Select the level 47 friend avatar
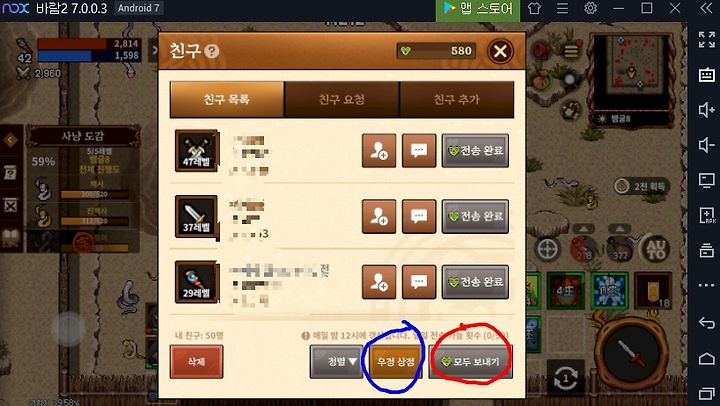 [x=197, y=151]
